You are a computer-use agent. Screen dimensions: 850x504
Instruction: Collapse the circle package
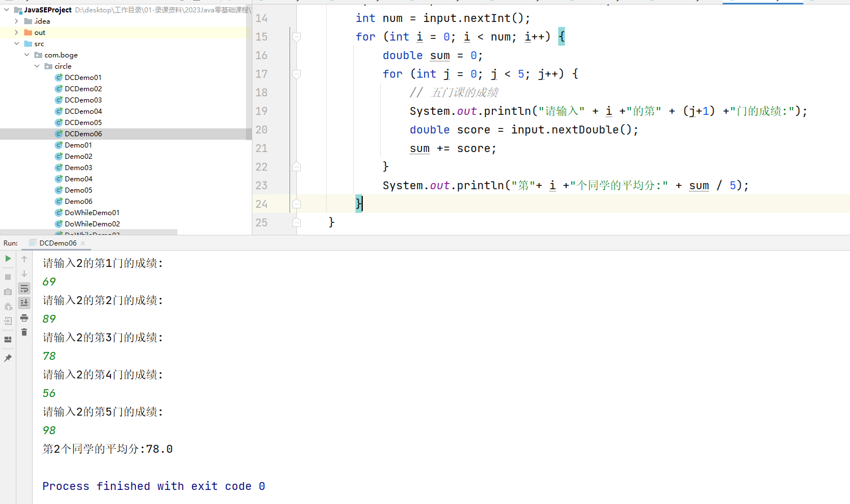coord(37,66)
